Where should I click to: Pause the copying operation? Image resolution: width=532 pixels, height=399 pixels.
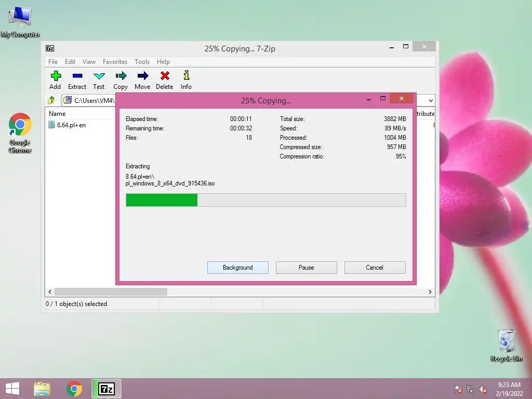pyautogui.click(x=307, y=268)
